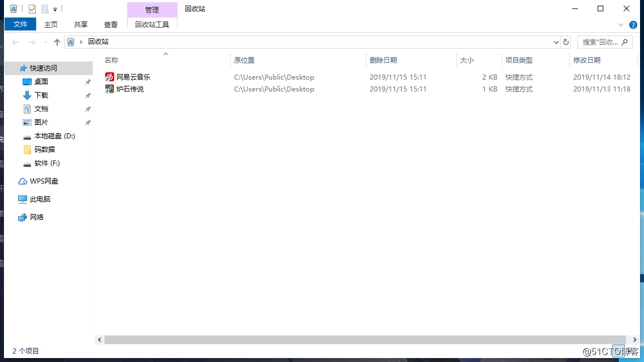
Task: Open the 回收站工具 ribbon tab
Action: (152, 25)
